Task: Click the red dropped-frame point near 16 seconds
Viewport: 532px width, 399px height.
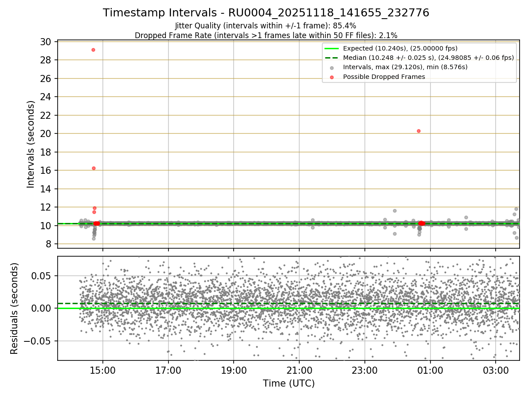Action: click(x=94, y=168)
